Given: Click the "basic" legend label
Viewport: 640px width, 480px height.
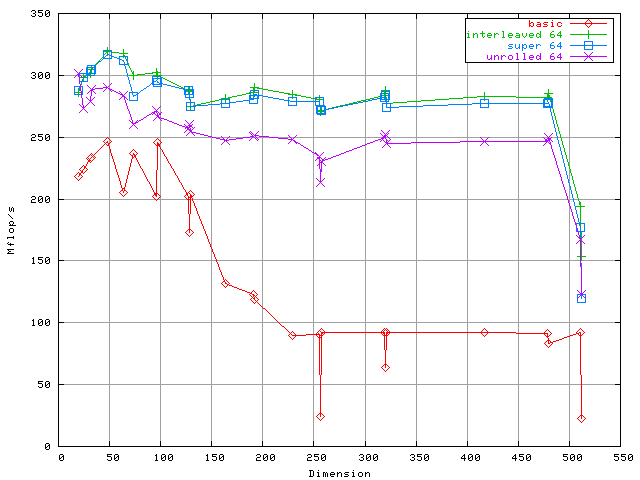Looking at the screenshot, I should 544,23.
